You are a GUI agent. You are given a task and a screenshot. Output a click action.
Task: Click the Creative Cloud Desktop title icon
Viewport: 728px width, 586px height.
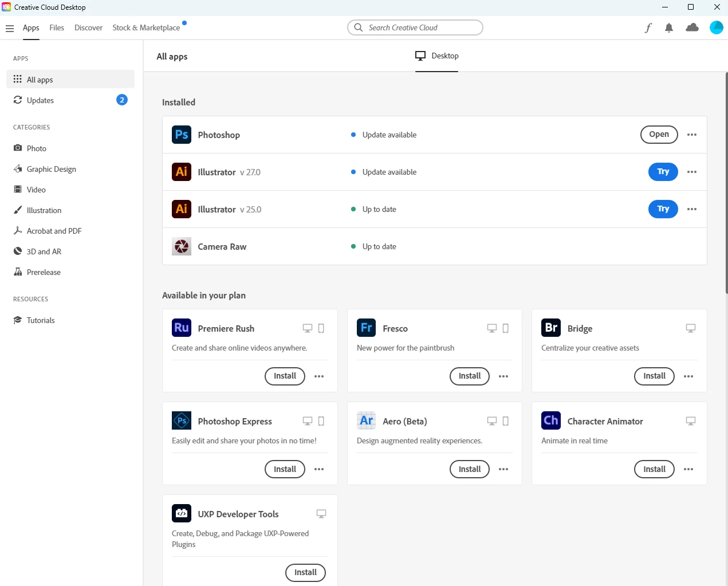[x=6, y=7]
